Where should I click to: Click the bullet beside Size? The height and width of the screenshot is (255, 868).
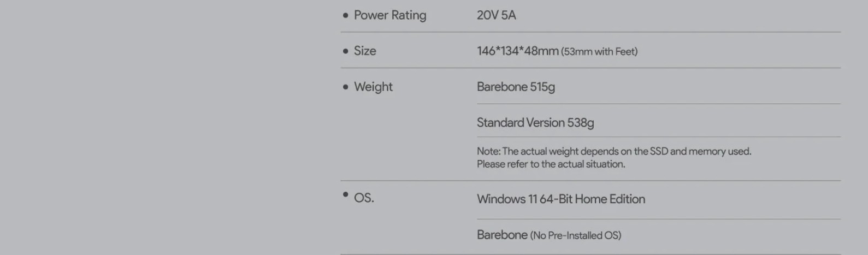click(345, 51)
